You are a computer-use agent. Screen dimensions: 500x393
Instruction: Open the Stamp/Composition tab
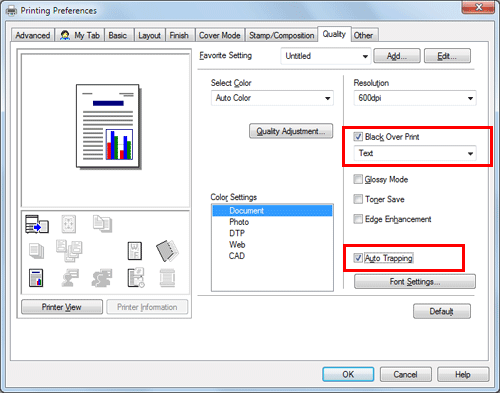click(282, 35)
